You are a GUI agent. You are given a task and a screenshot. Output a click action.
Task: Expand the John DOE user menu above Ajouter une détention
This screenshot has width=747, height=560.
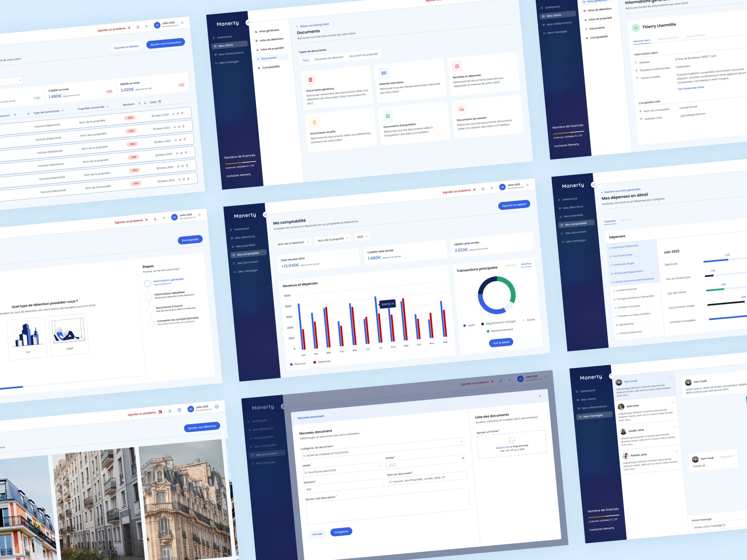[x=217, y=407]
